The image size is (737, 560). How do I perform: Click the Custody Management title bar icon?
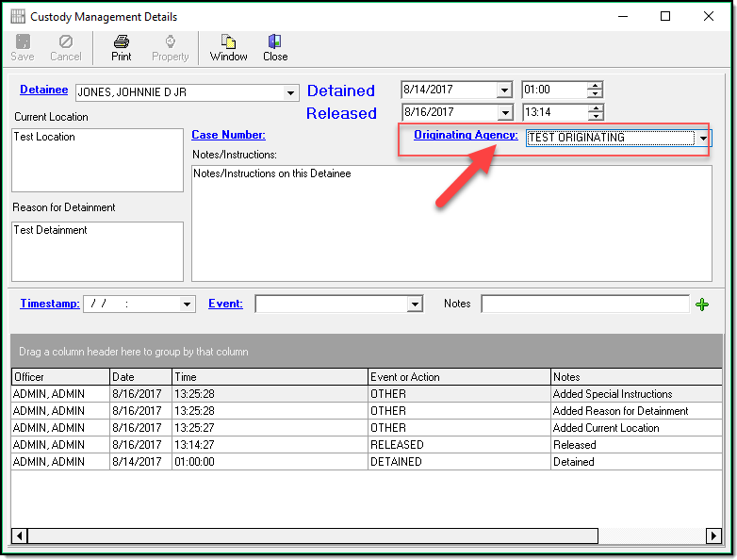[x=18, y=17]
